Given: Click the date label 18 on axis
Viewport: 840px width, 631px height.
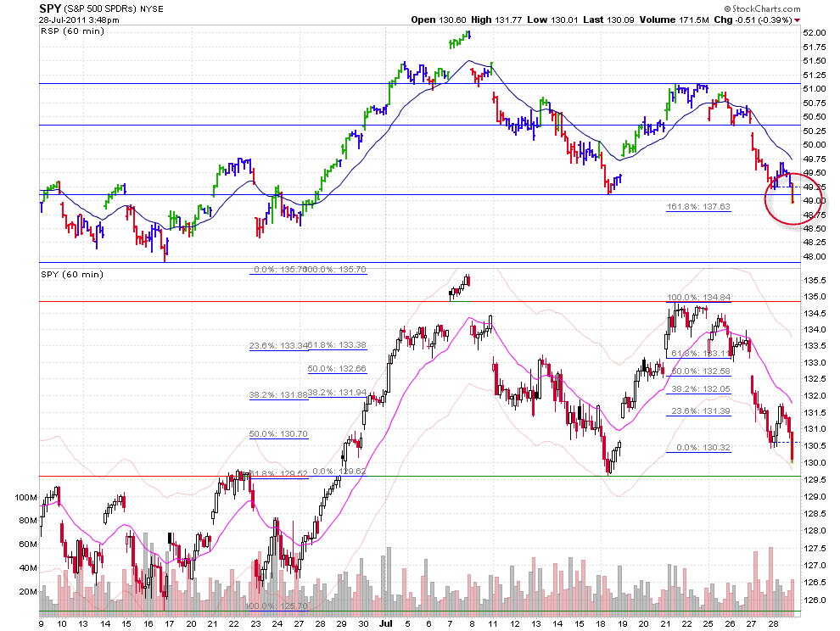Looking at the screenshot, I should [601, 624].
